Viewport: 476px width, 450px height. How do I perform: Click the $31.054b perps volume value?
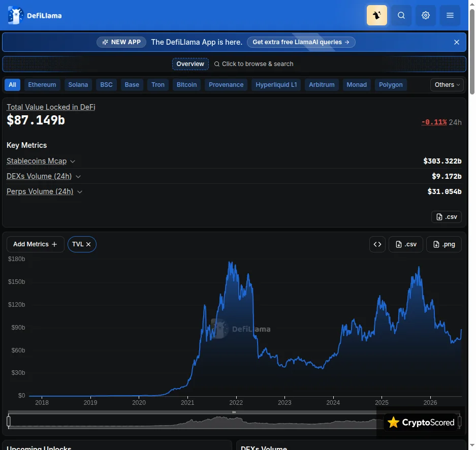(445, 191)
